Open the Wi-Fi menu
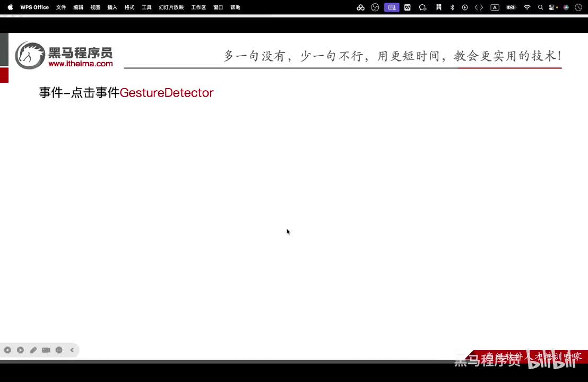The image size is (588, 382). point(527,7)
